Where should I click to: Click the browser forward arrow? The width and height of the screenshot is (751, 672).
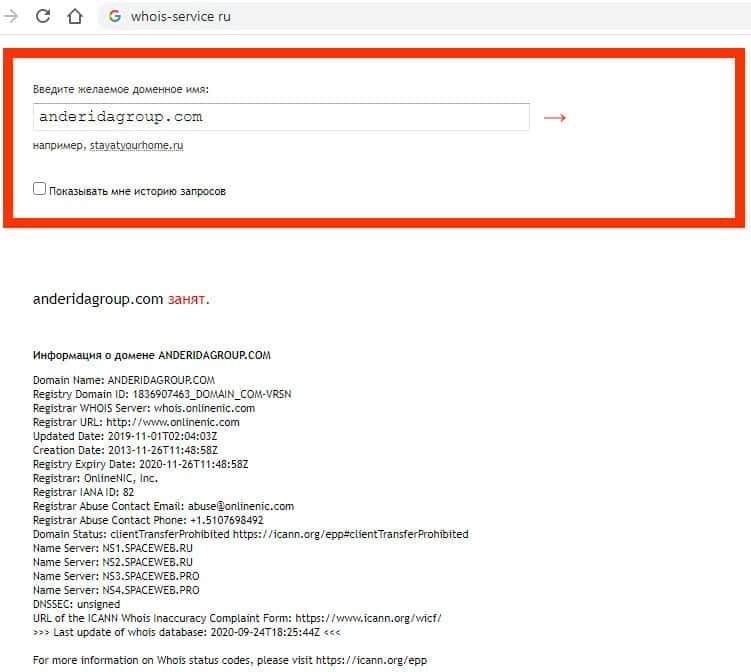point(11,16)
